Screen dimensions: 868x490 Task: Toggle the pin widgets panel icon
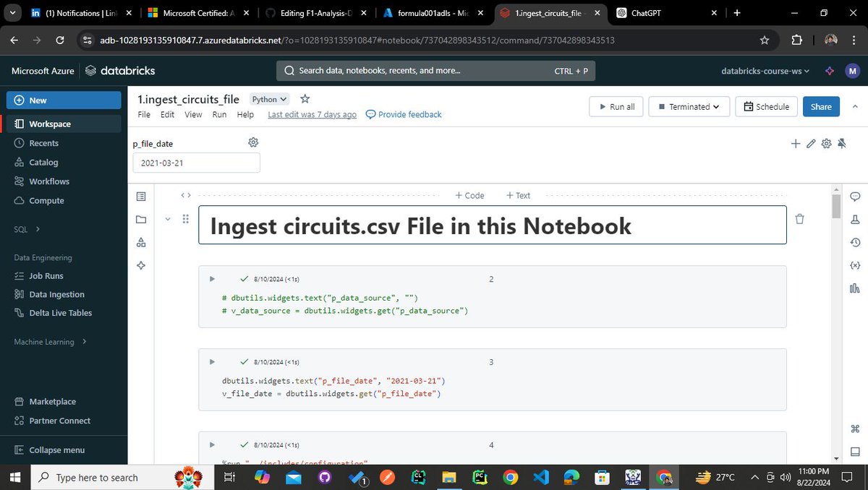point(842,144)
